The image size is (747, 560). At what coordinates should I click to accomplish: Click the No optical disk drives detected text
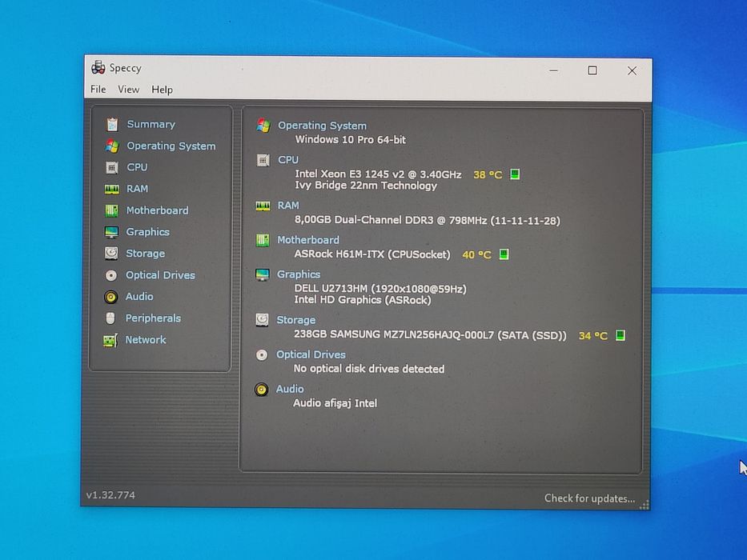click(x=369, y=369)
